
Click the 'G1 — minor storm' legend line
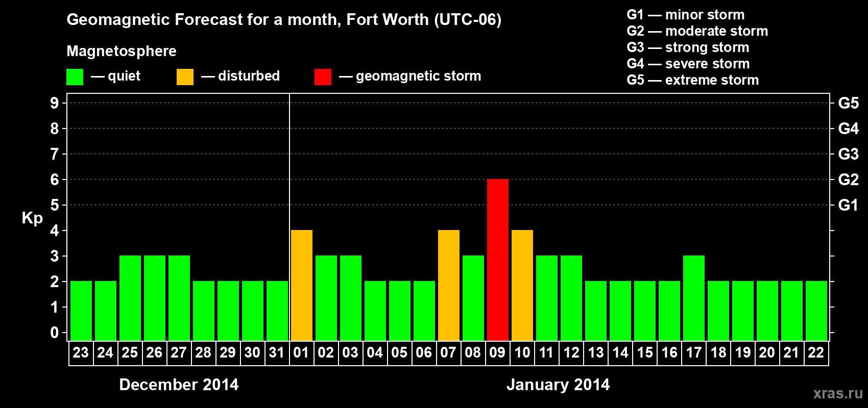(x=686, y=15)
